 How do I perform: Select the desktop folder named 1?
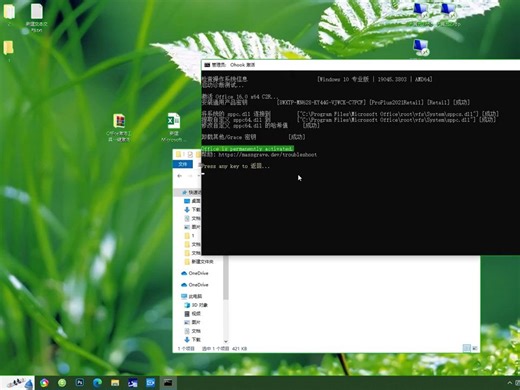(8, 50)
